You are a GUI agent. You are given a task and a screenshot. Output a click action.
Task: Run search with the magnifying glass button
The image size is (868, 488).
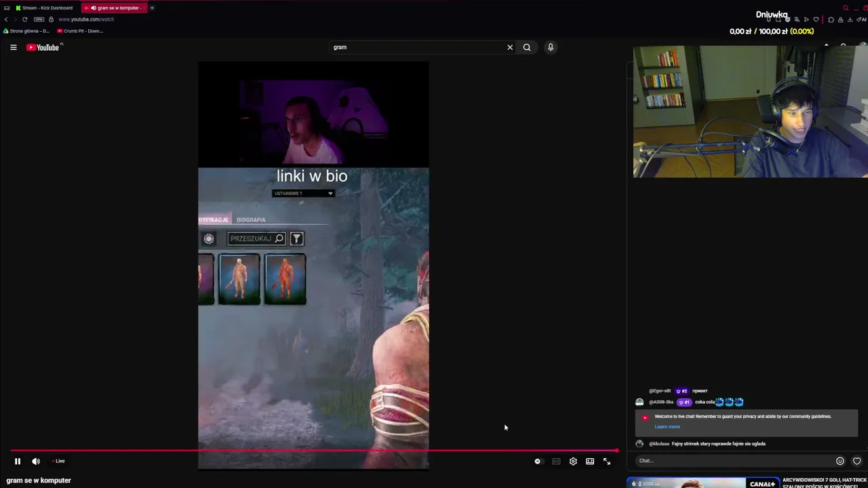pyautogui.click(x=527, y=47)
